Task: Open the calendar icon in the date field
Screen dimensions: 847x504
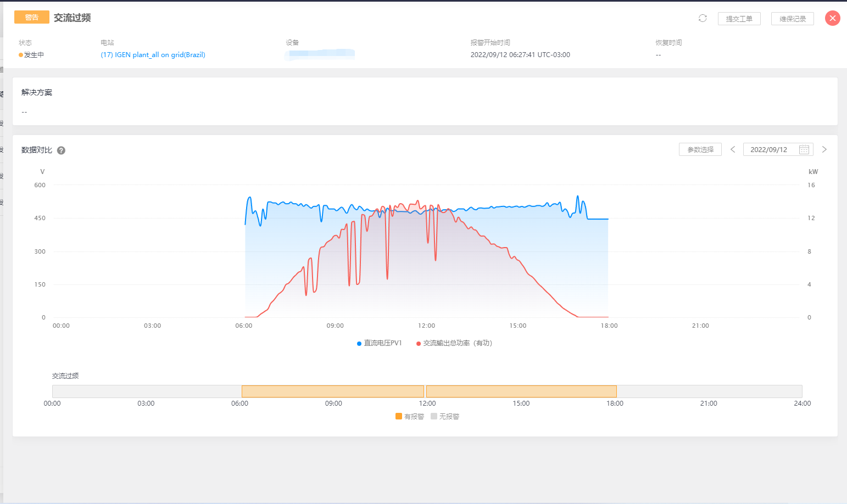Action: pos(804,149)
